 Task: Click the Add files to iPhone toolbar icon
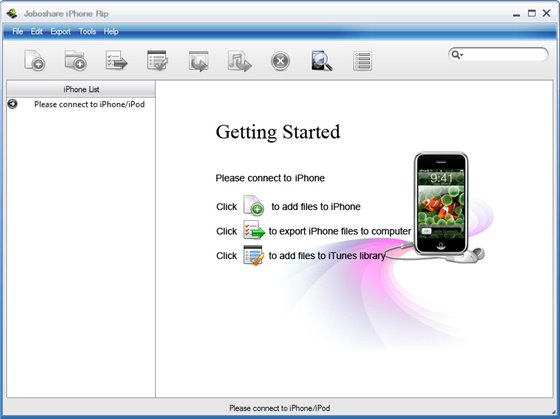(35, 60)
